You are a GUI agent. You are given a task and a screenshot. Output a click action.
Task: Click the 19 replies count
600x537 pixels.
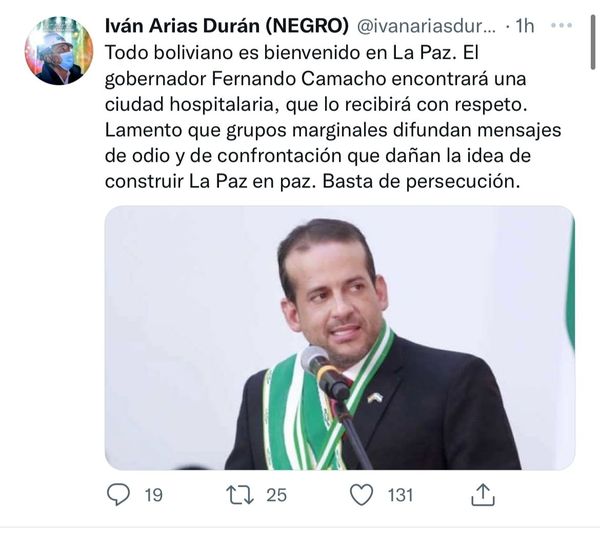153,495
